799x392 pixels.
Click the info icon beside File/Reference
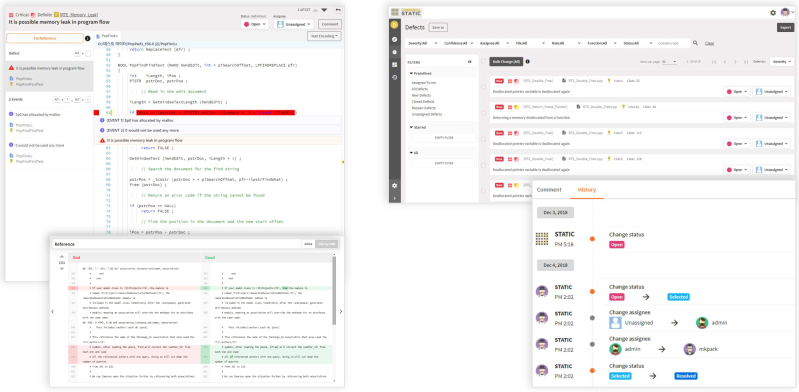(87, 38)
